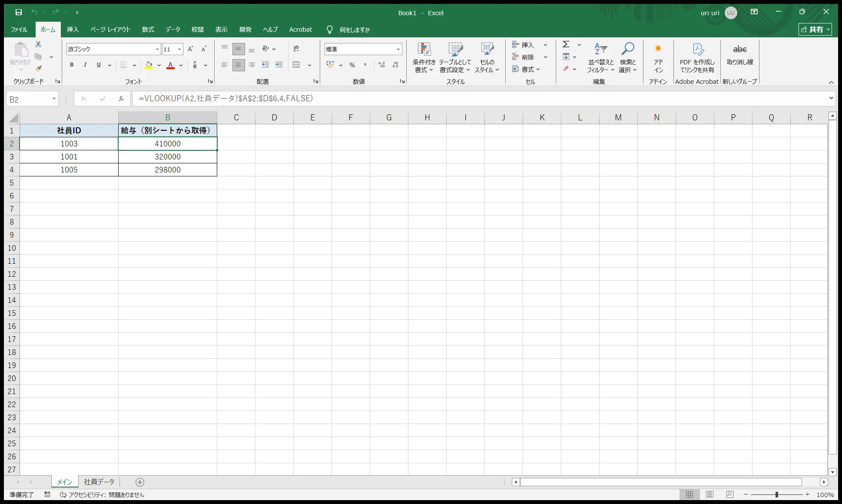Apply percent style
This screenshot has width=842, height=504.
click(x=352, y=65)
